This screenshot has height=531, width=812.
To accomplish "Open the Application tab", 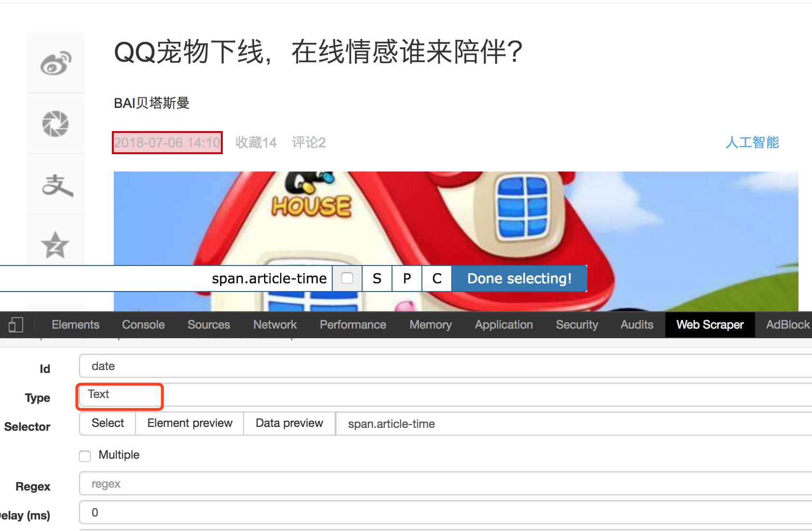I will point(504,325).
